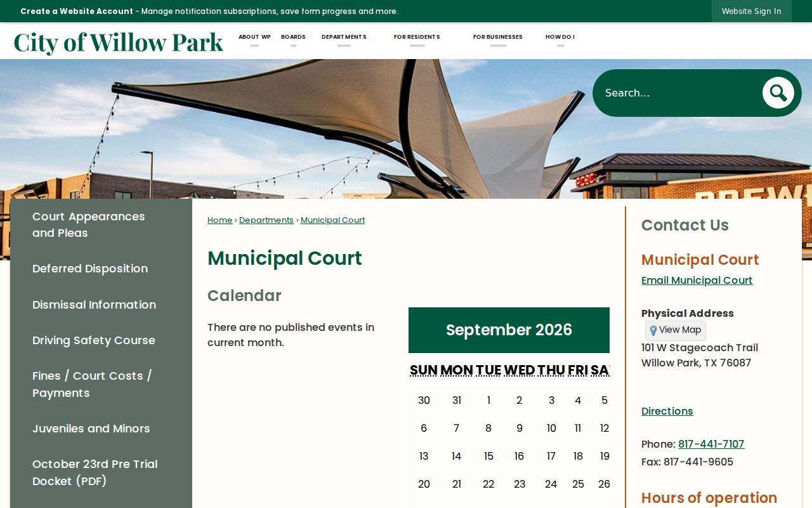Select calendar date 9
This screenshot has height=508, width=812.
(x=520, y=429)
